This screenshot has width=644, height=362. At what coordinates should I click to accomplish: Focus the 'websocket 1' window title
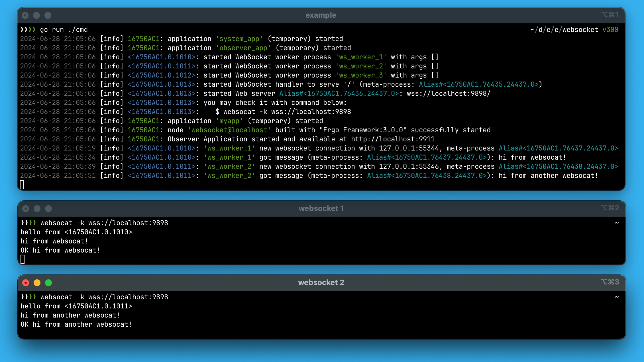tap(321, 208)
